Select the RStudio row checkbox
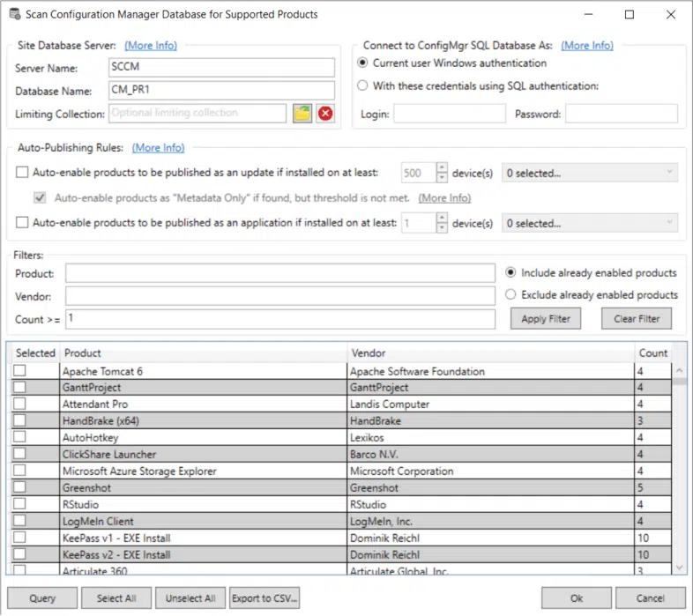The height and width of the screenshot is (616, 693). click(x=19, y=504)
